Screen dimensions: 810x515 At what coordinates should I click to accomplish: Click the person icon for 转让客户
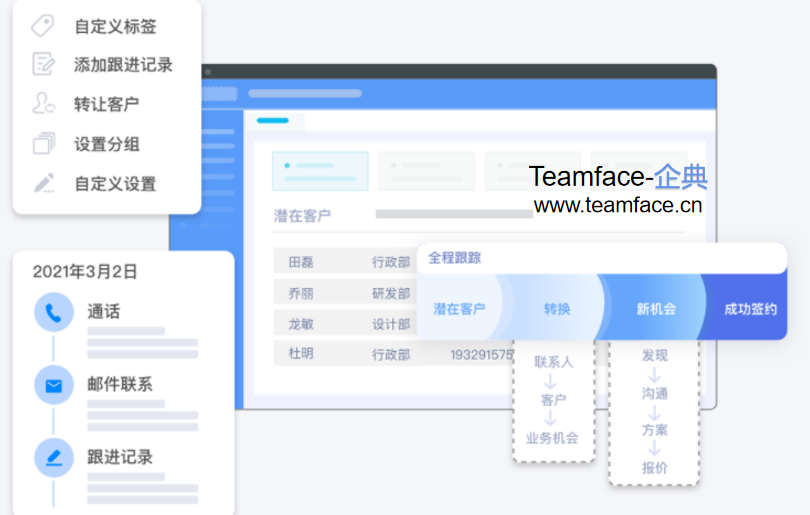[43, 103]
